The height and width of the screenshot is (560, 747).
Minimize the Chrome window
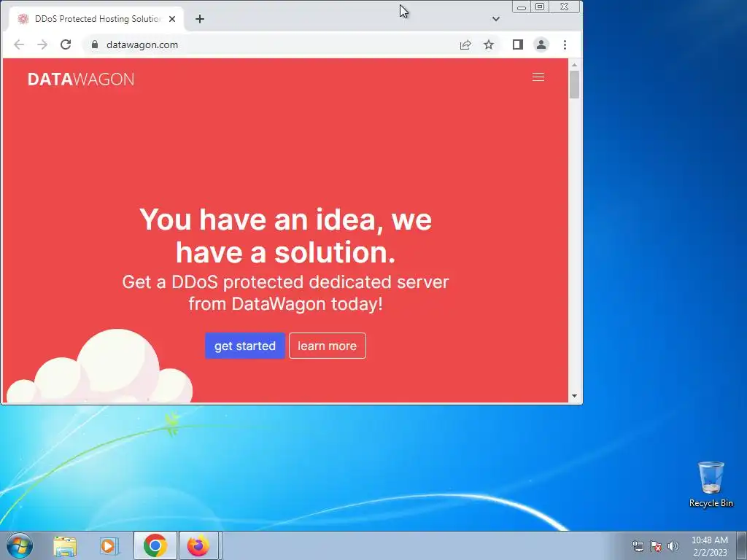522,7
